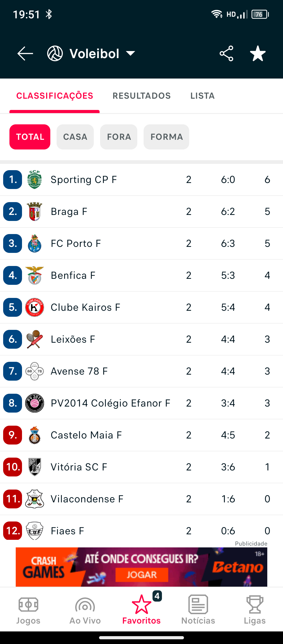Select the Fora standings filter

[x=119, y=137]
